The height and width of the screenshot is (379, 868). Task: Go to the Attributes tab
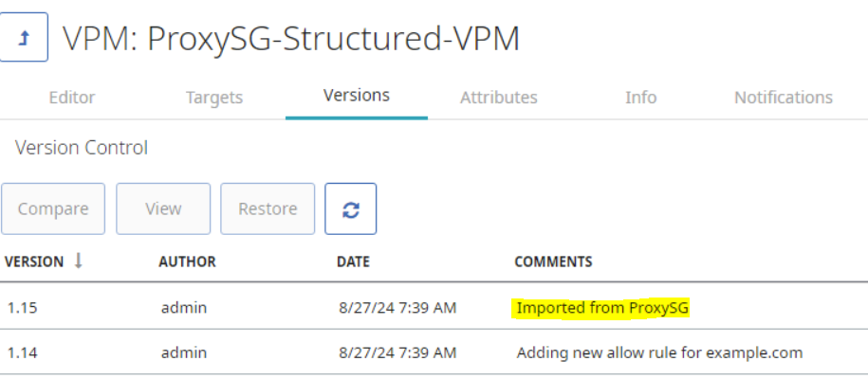pyautogui.click(x=499, y=98)
